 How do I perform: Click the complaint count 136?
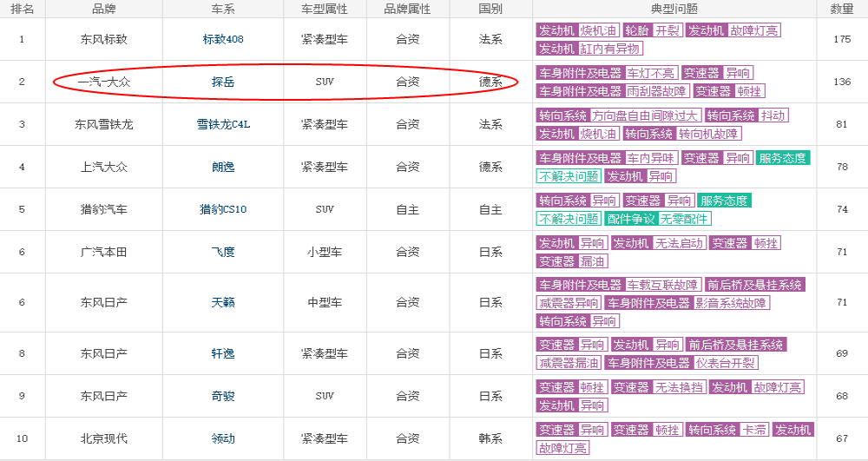click(x=842, y=82)
